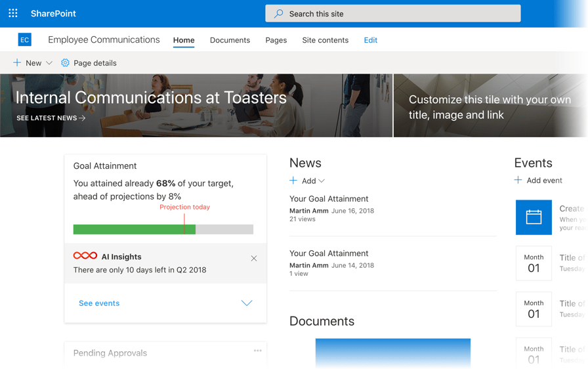Click the plus icon beside News Add

pyautogui.click(x=293, y=181)
